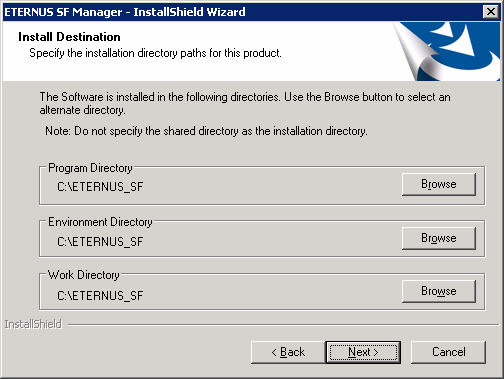Click the Program Directory group label
The image size is (504, 379).
[90, 168]
